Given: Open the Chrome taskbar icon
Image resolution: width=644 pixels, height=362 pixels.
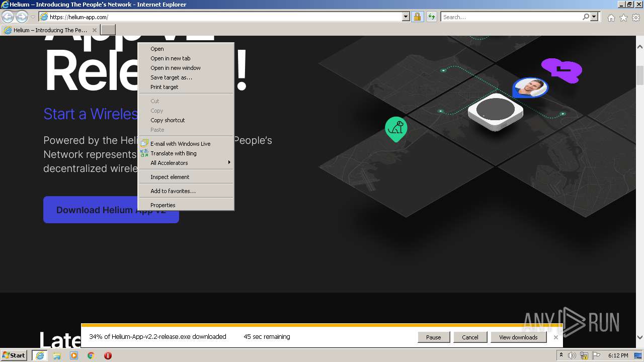Looking at the screenshot, I should [x=91, y=355].
